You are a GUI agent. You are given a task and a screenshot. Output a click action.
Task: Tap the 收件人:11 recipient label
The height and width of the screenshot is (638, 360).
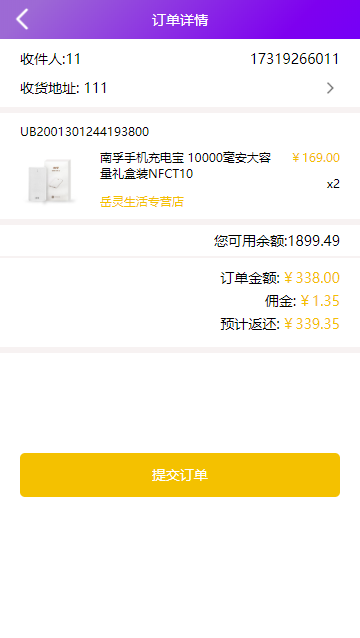[x=50, y=59]
